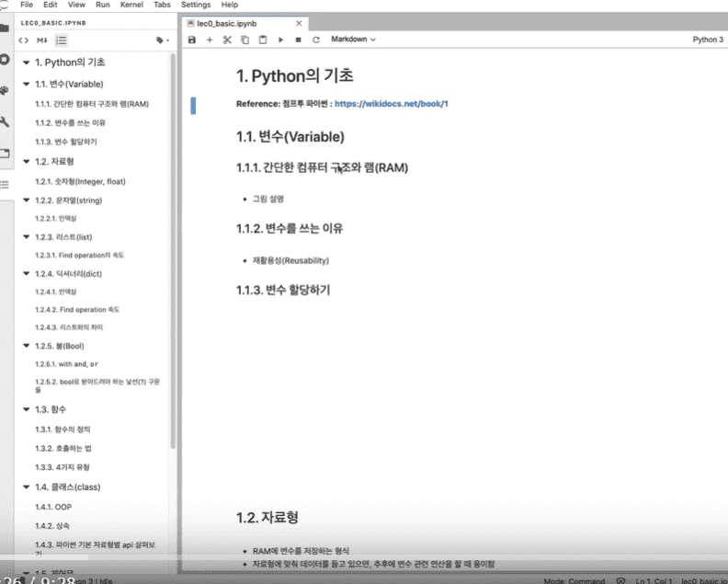Collapse the '1.4. 클래스(class)' section
This screenshot has width=728, height=584.
pyautogui.click(x=27, y=487)
